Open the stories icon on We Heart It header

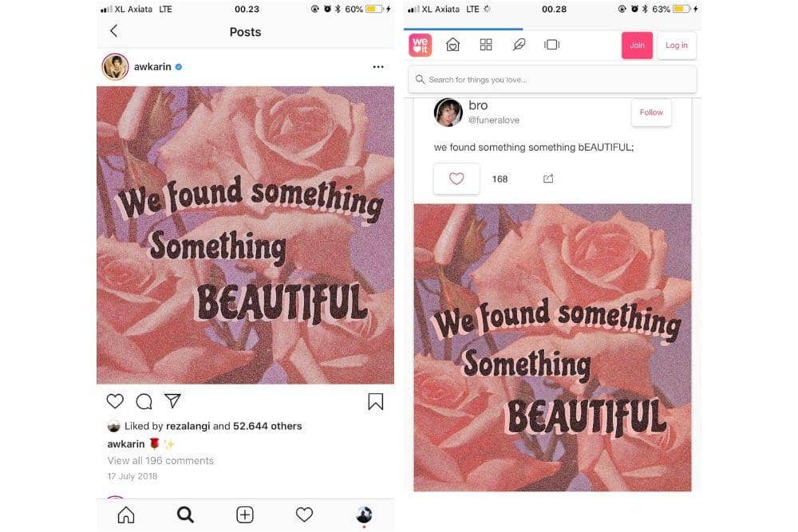551,45
